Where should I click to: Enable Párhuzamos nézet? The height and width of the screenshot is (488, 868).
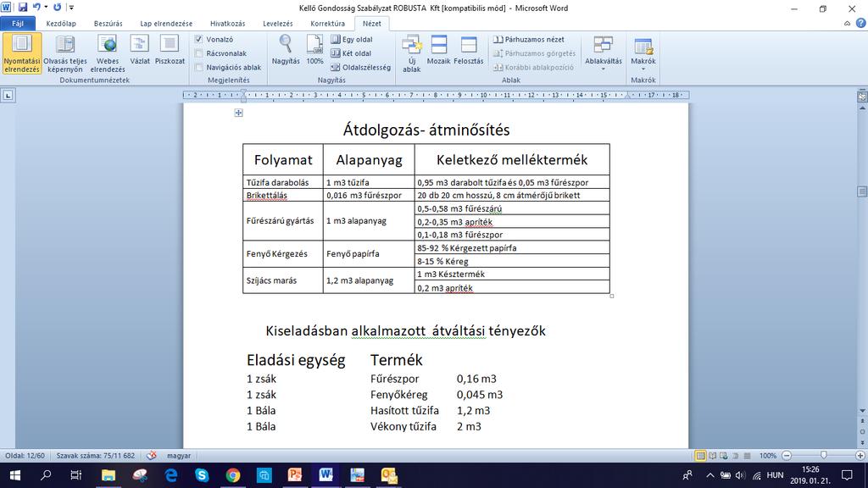click(x=529, y=40)
